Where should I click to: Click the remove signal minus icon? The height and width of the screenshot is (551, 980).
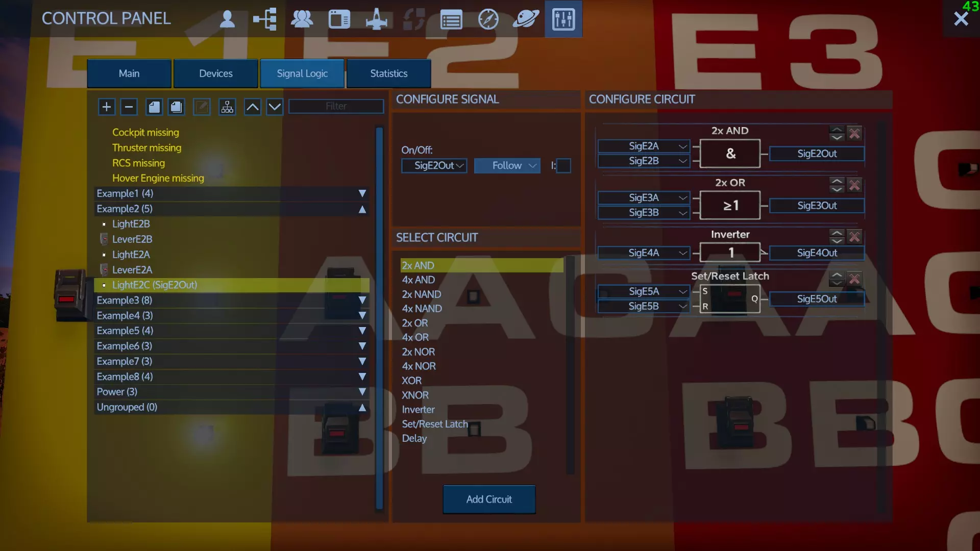(x=129, y=107)
